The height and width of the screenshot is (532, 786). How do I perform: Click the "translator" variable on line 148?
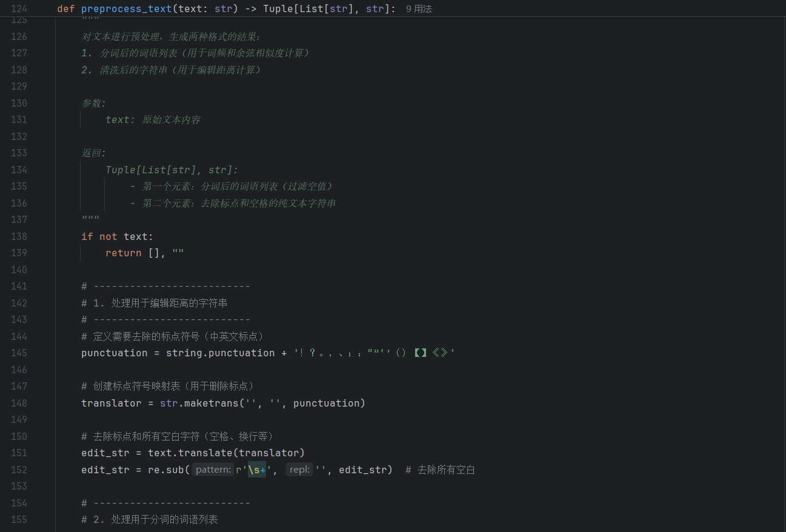pos(112,403)
